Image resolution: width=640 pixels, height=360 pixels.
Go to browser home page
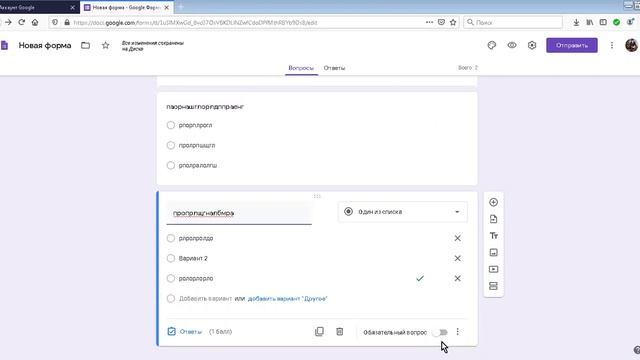click(x=35, y=22)
